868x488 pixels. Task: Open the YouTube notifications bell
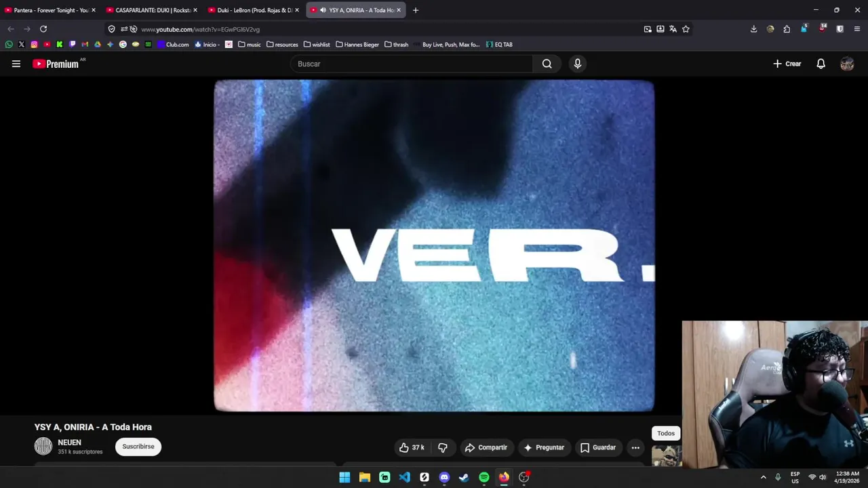pyautogui.click(x=821, y=64)
